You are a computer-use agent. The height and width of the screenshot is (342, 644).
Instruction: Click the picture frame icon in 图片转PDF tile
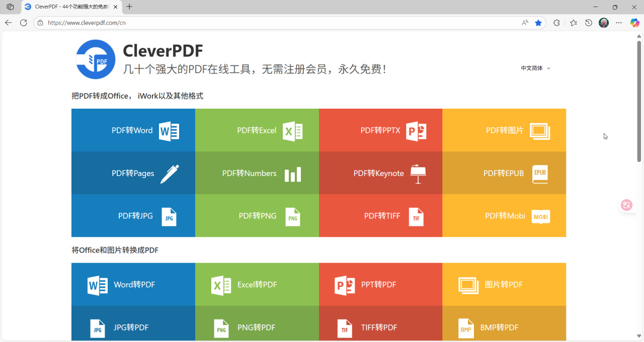point(468,285)
